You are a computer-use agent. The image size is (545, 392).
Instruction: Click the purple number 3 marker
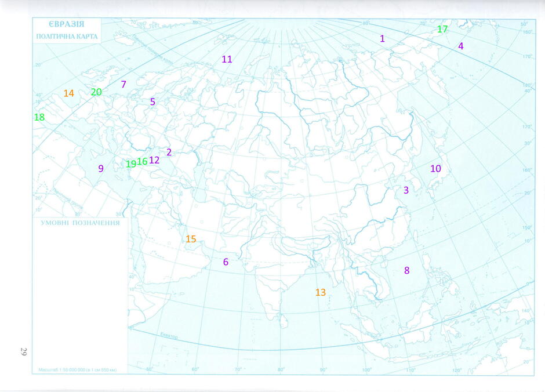pyautogui.click(x=406, y=190)
